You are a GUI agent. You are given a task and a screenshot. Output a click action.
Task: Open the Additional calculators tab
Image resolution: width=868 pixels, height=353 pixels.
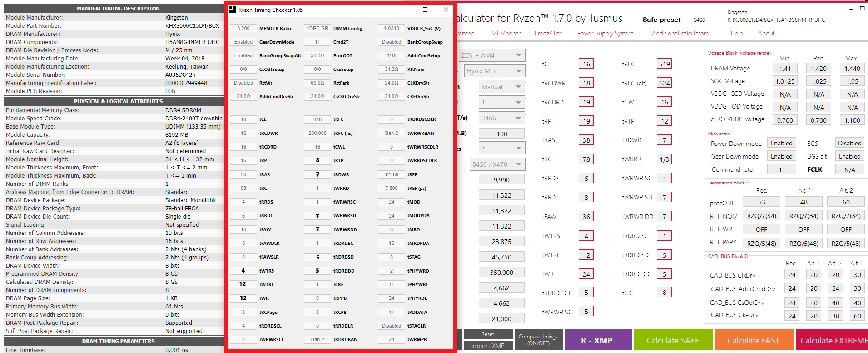pyautogui.click(x=680, y=33)
